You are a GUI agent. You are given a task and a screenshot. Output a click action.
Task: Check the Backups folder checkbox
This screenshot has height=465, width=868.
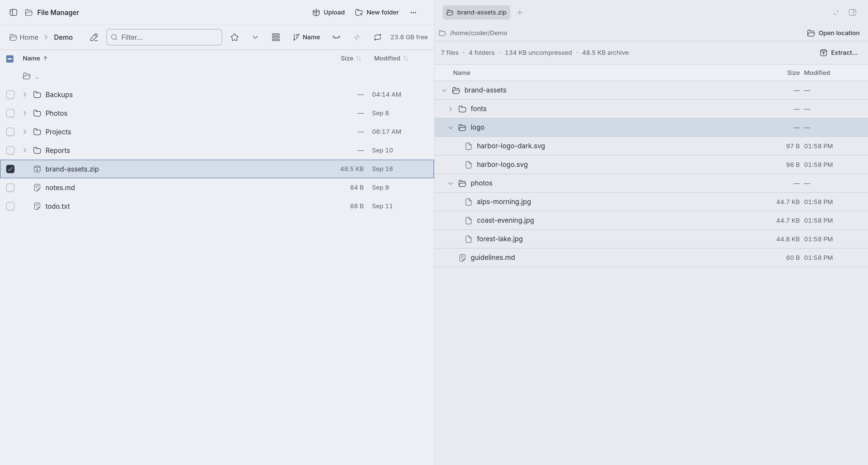click(10, 95)
